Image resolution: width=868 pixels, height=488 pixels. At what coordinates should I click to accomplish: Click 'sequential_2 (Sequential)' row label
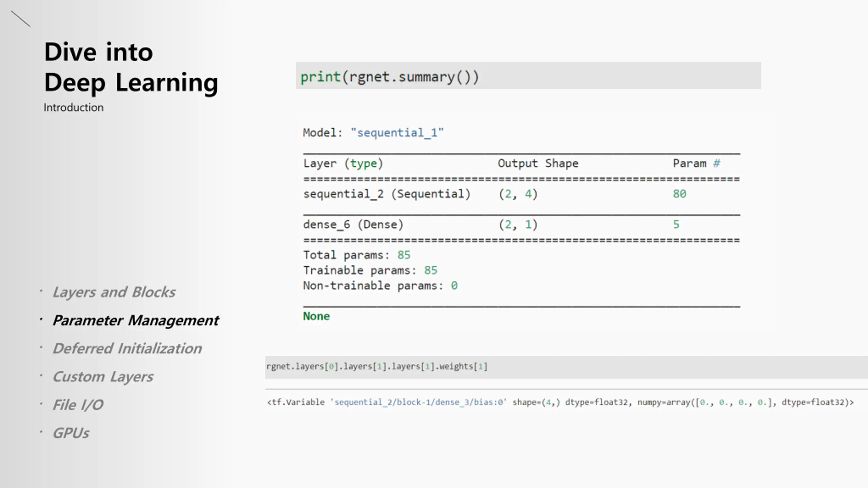pos(387,194)
